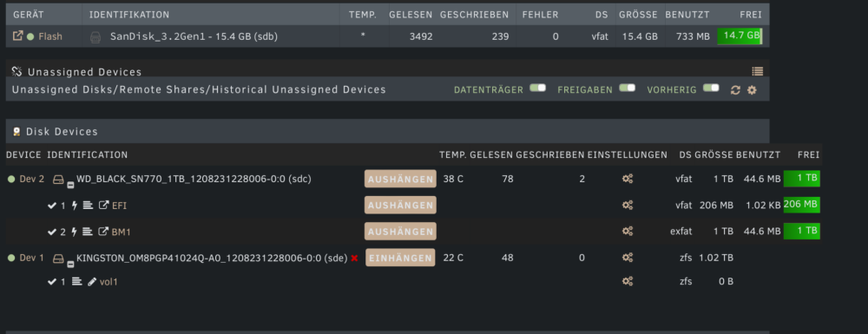Click the red X next to KINGSTON disk
Image resolution: width=868 pixels, height=334 pixels.
[354, 259]
